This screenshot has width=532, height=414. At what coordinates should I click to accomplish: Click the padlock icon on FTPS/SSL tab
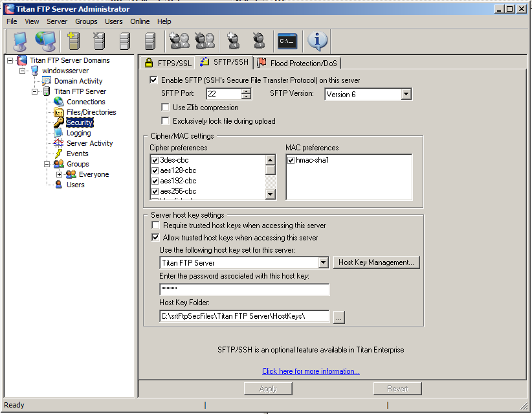click(149, 63)
